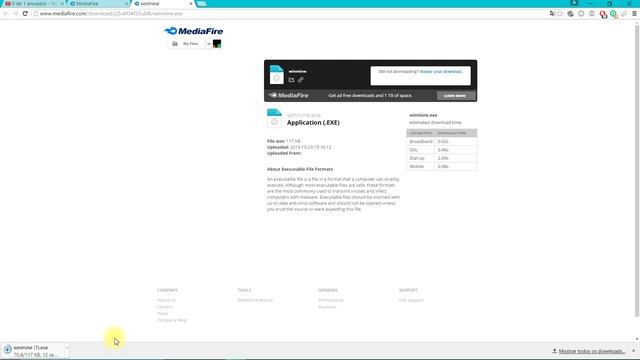Viewport: 640px width, 360px height.
Task: Click the address bar URL field
Action: point(290,13)
